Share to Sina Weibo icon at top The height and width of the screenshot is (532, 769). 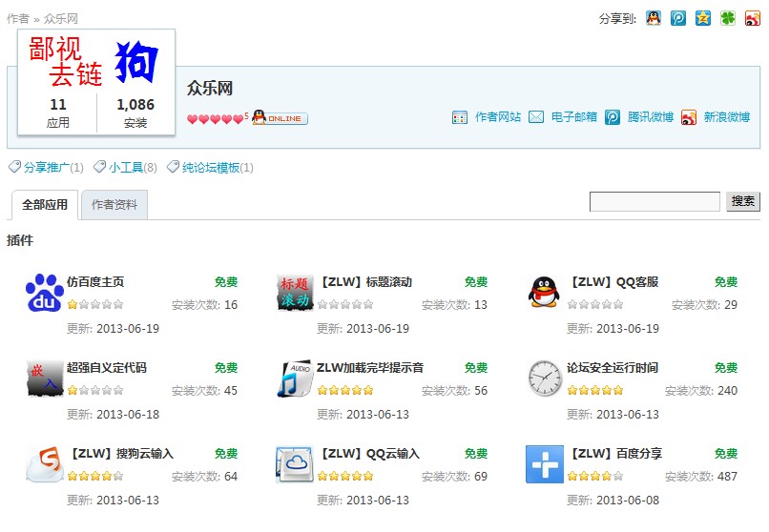[x=753, y=18]
